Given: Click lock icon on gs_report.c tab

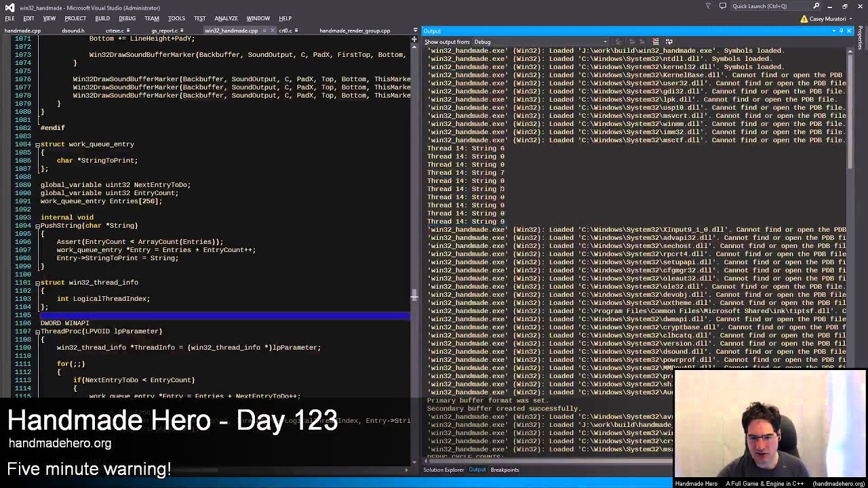Looking at the screenshot, I should click(x=183, y=30).
